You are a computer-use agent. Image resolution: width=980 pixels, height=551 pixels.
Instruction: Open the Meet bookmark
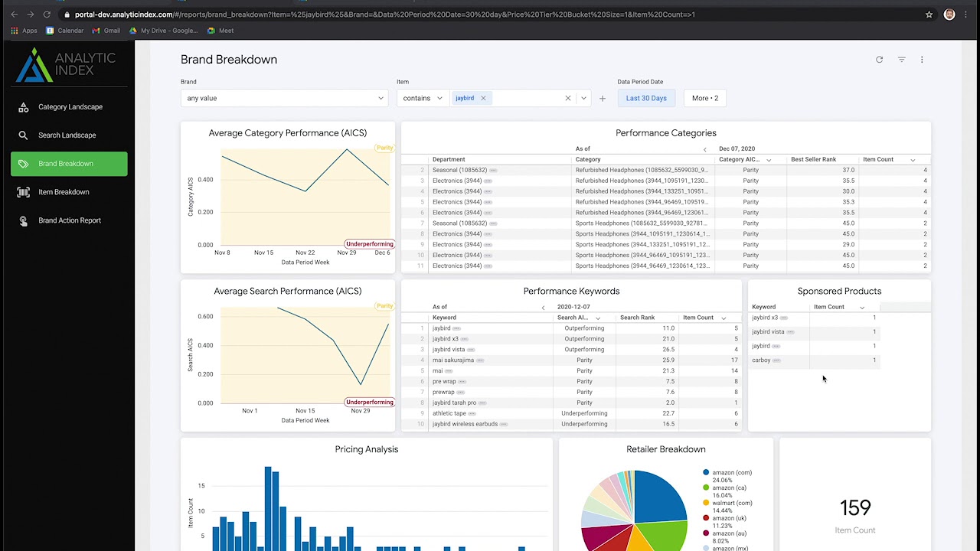click(220, 31)
